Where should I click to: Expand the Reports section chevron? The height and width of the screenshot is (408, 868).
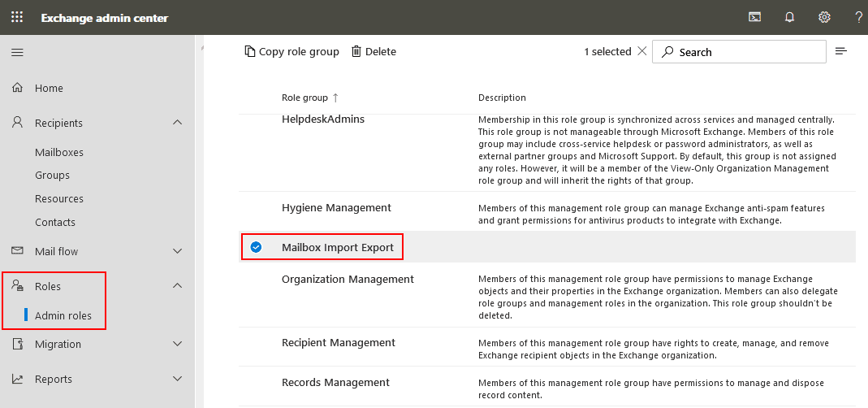pyautogui.click(x=178, y=379)
